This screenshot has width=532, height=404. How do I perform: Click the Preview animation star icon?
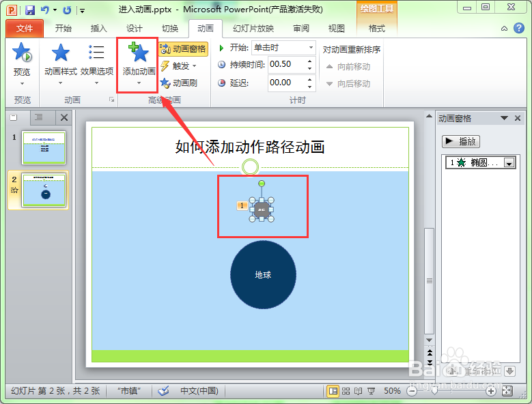pos(22,53)
